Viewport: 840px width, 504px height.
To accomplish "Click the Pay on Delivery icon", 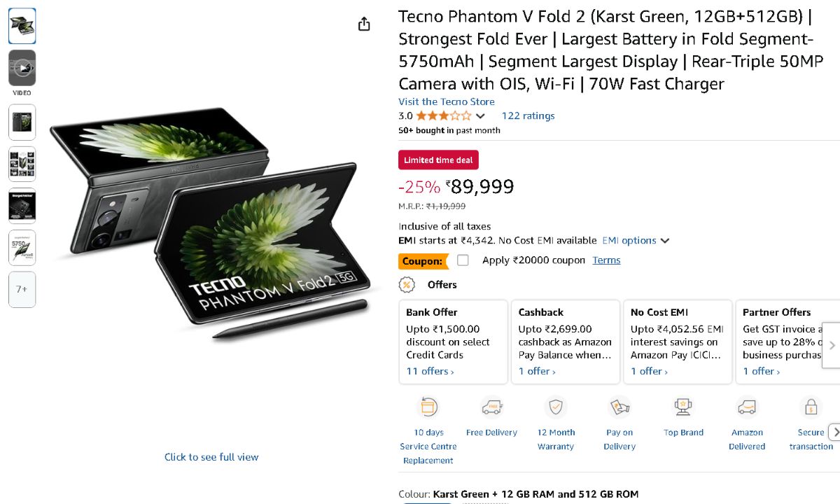I will point(619,407).
